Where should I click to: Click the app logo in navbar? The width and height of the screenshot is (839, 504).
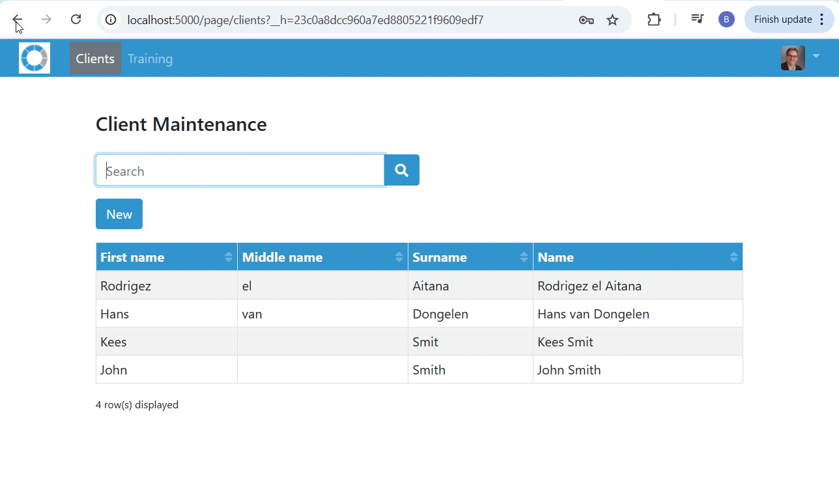pos(35,58)
